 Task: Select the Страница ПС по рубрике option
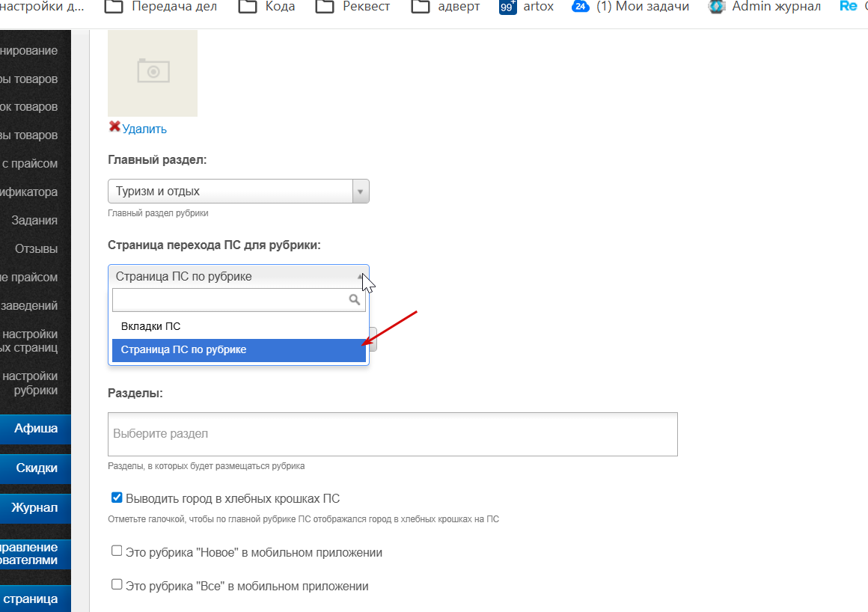[239, 350]
